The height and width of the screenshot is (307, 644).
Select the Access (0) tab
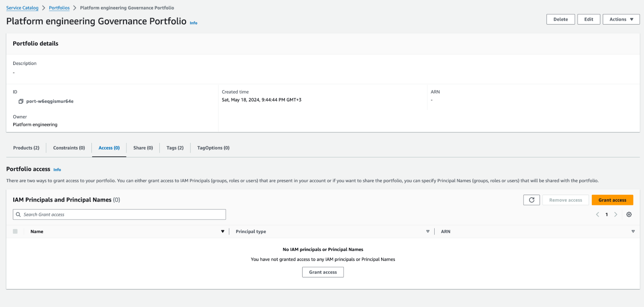click(109, 148)
